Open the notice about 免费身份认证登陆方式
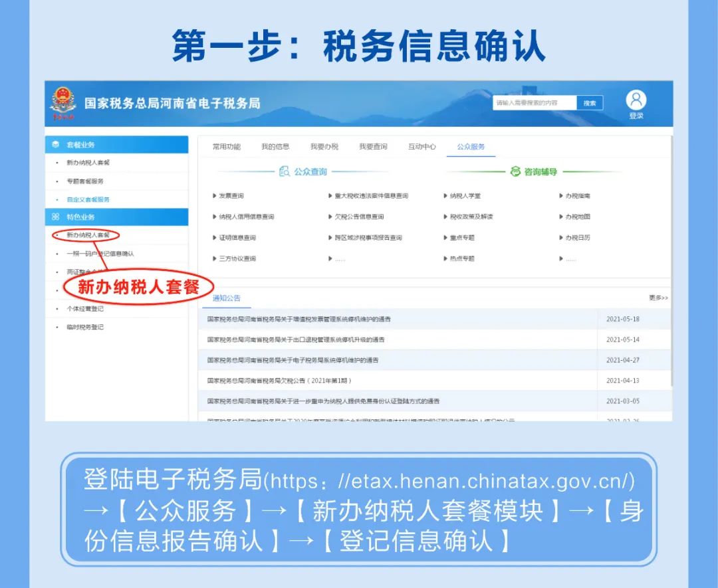This screenshot has width=718, height=588. (323, 401)
